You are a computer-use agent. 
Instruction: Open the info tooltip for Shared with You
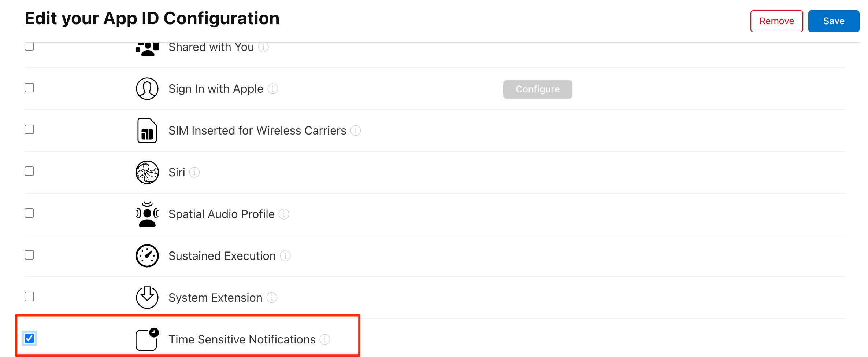pos(263,47)
